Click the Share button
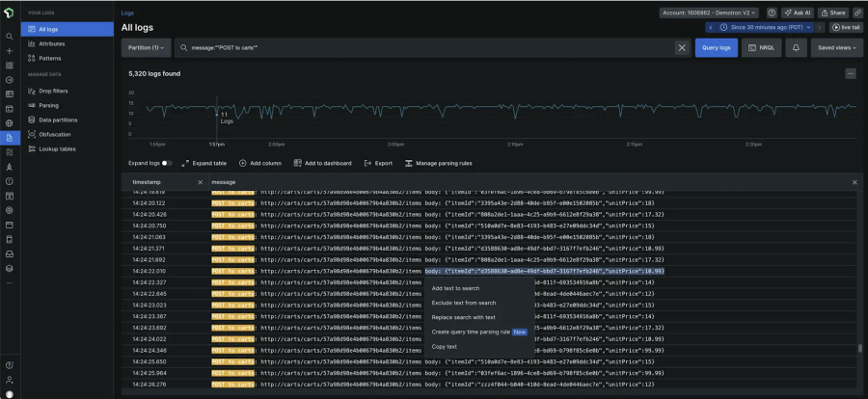 point(833,13)
